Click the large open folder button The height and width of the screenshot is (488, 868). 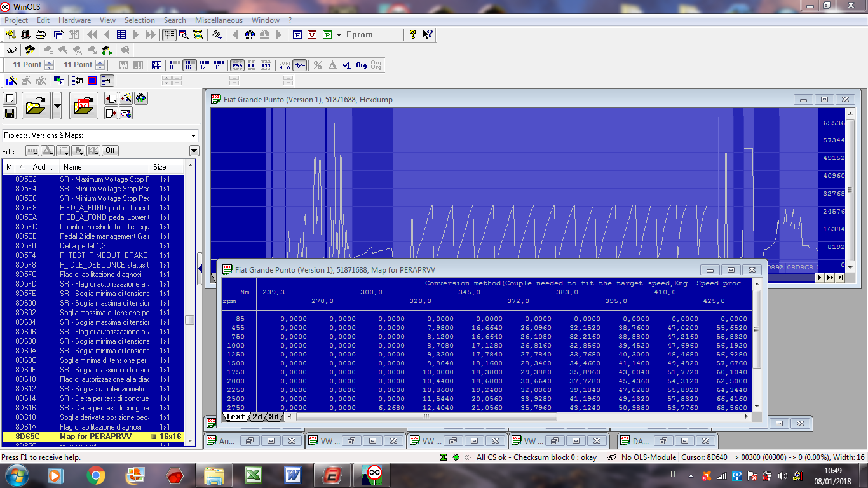[x=36, y=105]
